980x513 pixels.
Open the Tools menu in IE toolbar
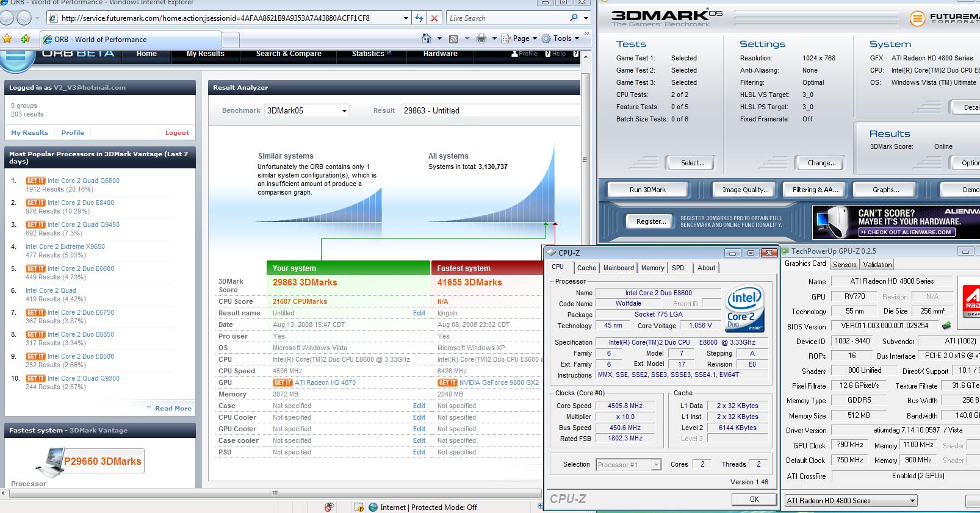[560, 38]
